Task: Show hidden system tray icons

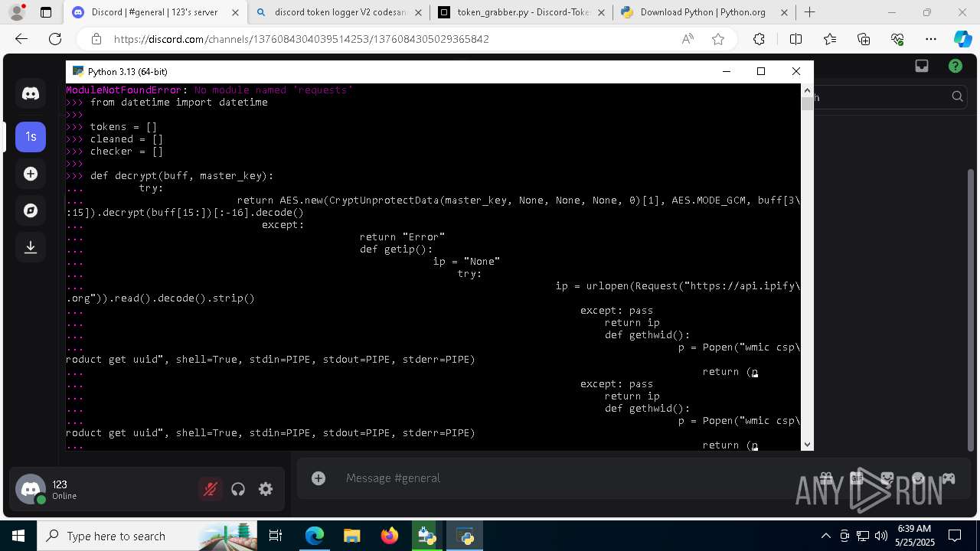Action: (825, 536)
